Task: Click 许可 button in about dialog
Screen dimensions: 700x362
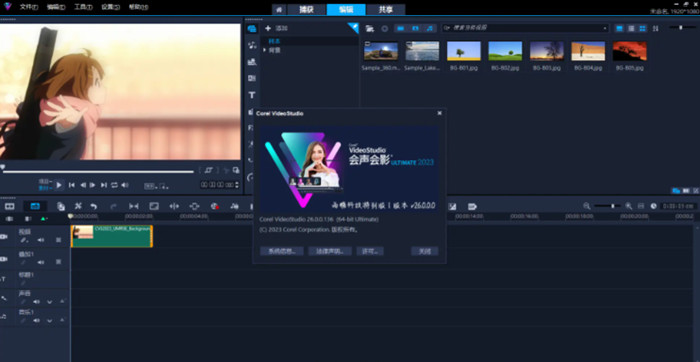Action: 370,251
